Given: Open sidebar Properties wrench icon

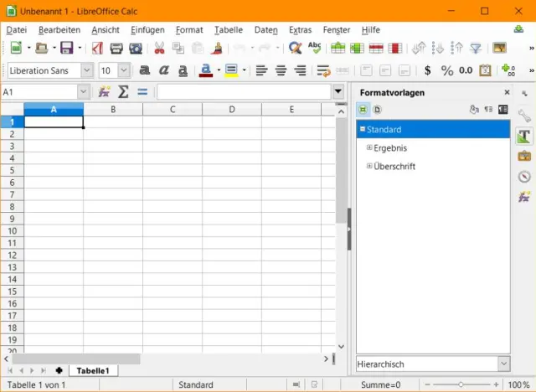Looking at the screenshot, I should tap(524, 115).
